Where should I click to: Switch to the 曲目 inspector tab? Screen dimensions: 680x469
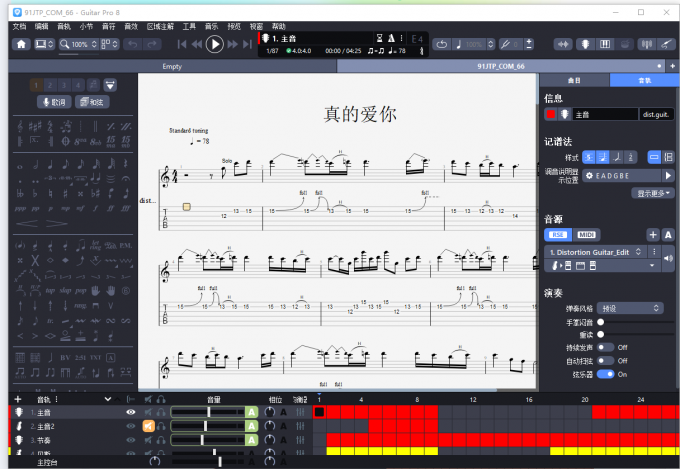pyautogui.click(x=575, y=80)
